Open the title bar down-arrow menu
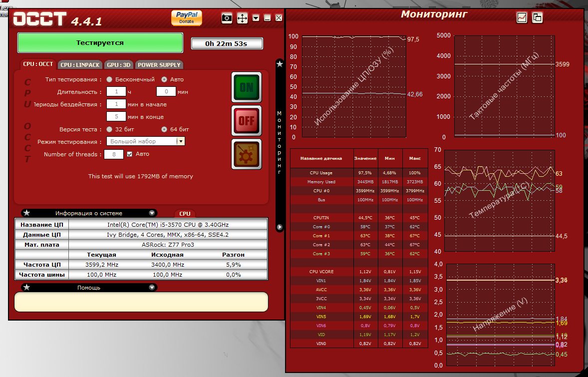 256,17
